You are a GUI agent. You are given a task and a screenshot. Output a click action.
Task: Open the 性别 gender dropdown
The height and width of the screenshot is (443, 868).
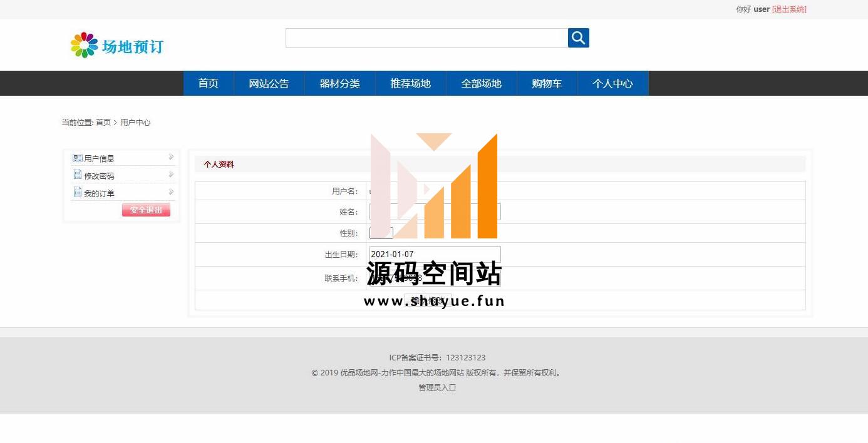(x=381, y=233)
